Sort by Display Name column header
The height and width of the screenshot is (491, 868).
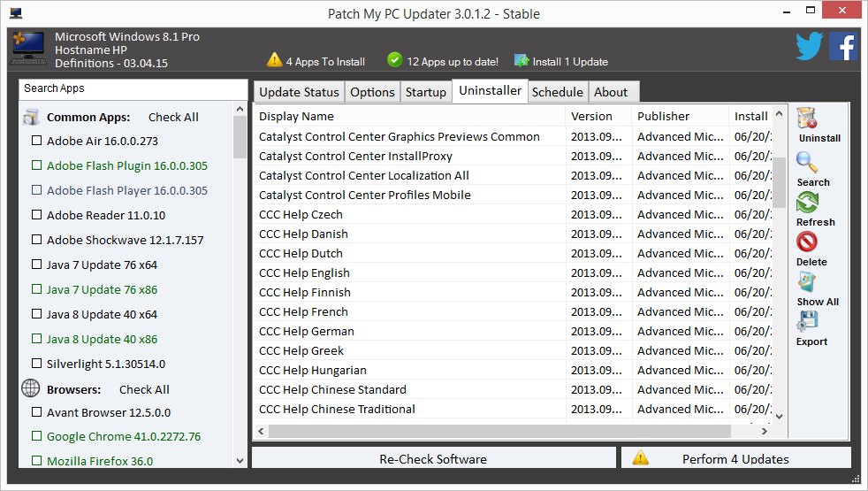coord(409,117)
